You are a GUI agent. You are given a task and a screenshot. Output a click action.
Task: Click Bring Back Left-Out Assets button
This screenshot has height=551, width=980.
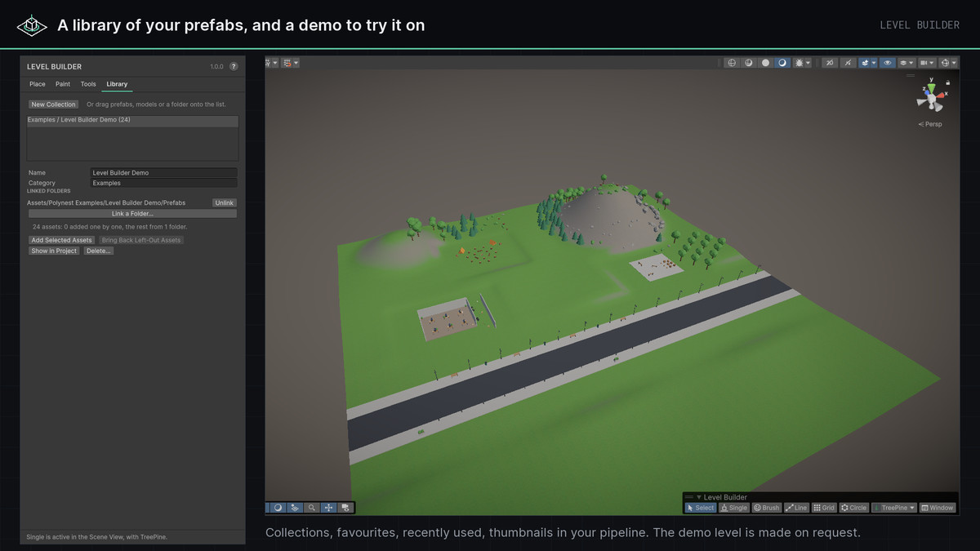pos(142,240)
